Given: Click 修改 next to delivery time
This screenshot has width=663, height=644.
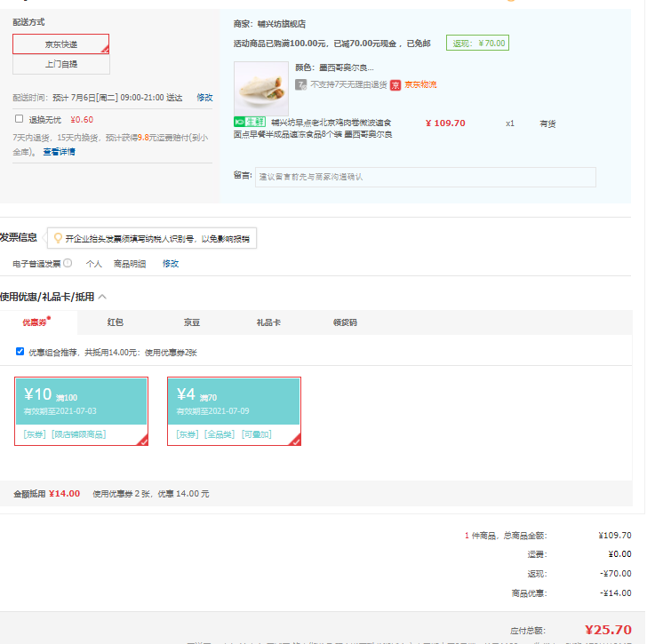Looking at the screenshot, I should pos(204,98).
